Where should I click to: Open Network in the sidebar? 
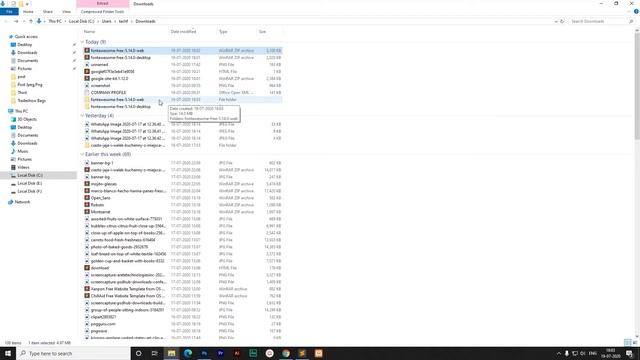(x=22, y=202)
